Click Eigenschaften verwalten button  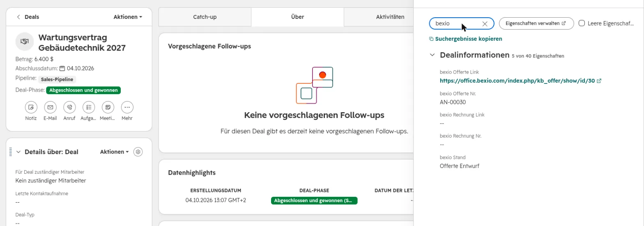[x=536, y=23]
